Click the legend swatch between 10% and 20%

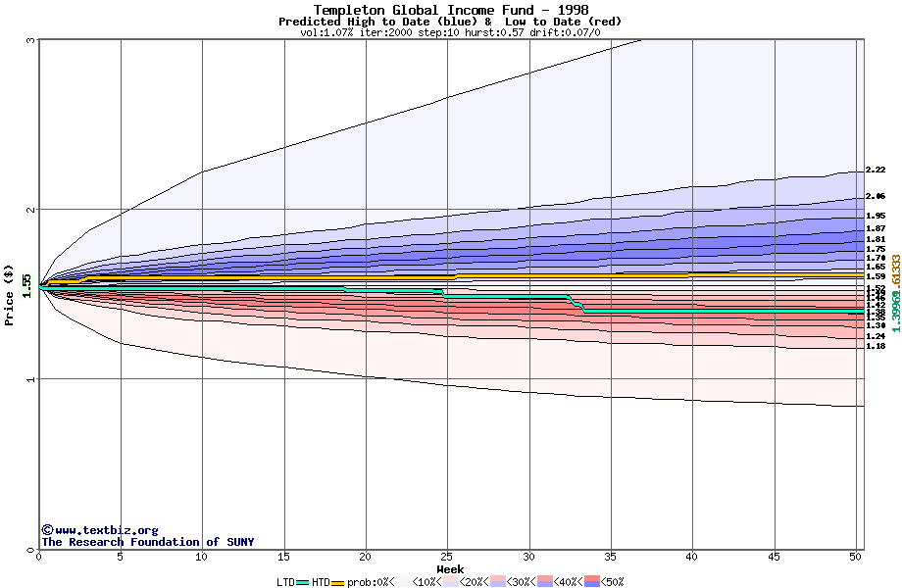[x=452, y=582]
